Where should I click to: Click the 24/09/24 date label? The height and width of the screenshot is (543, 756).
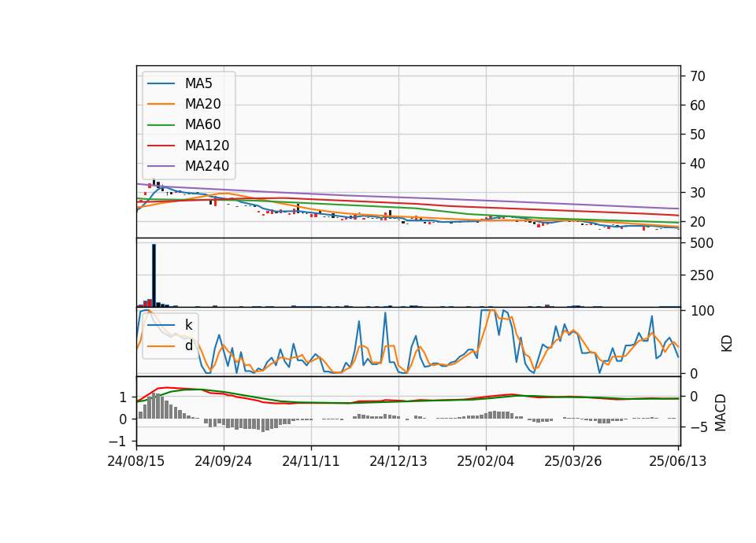click(x=223, y=461)
